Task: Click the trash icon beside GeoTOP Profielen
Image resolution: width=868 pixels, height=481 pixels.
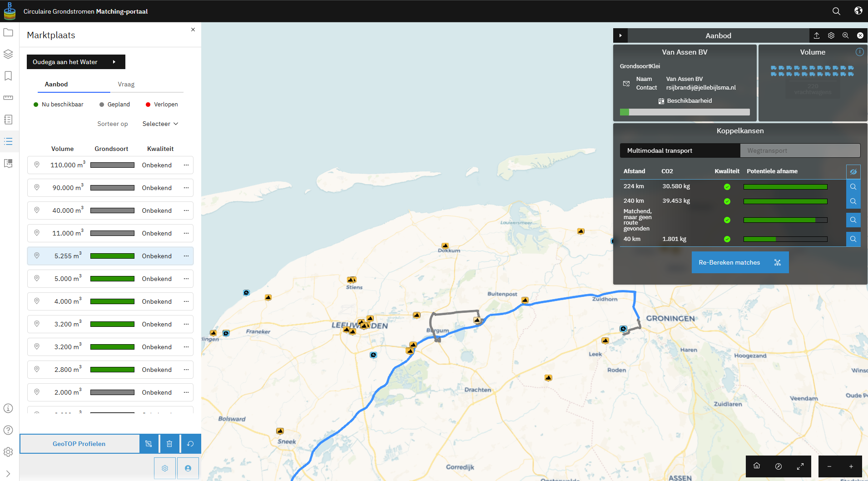Action: (x=169, y=444)
